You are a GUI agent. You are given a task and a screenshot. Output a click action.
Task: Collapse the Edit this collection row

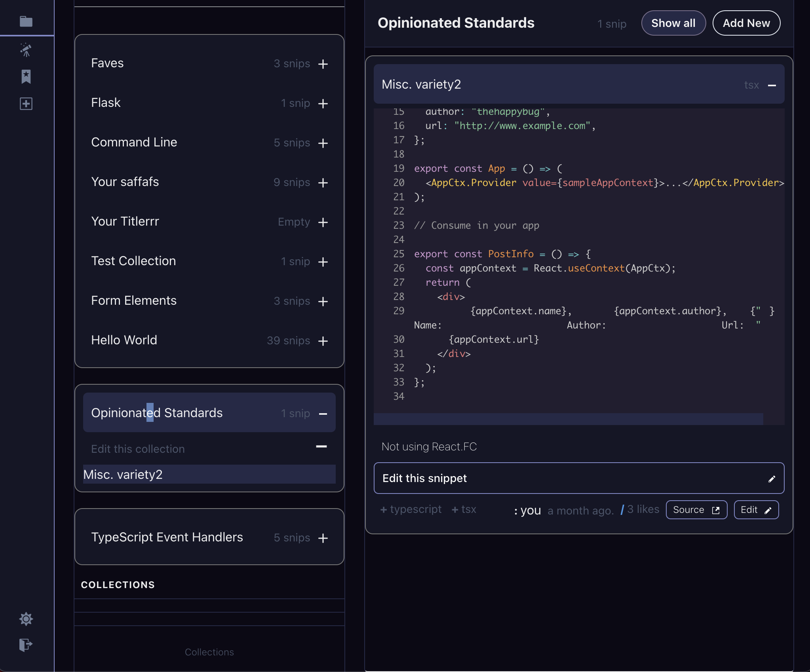point(321,447)
